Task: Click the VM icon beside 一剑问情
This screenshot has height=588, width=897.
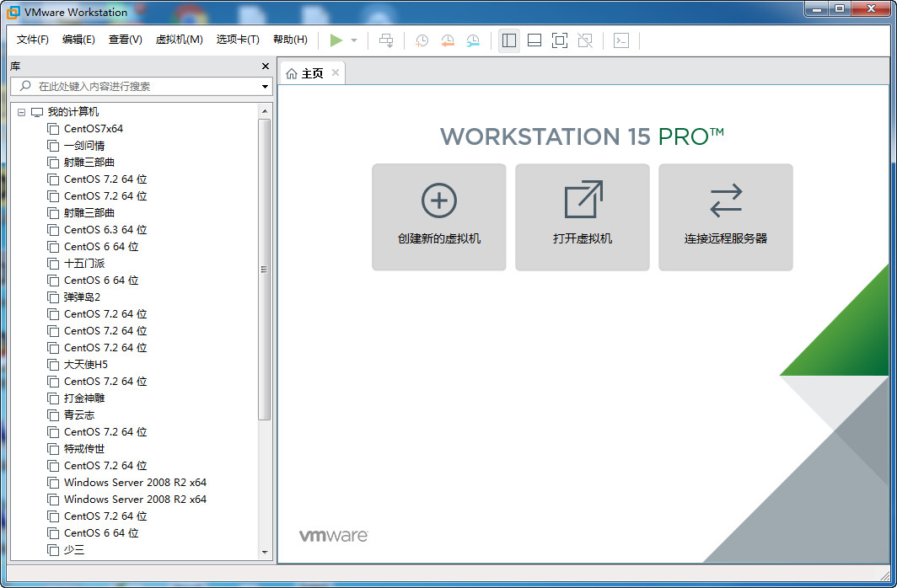Action: pos(53,146)
